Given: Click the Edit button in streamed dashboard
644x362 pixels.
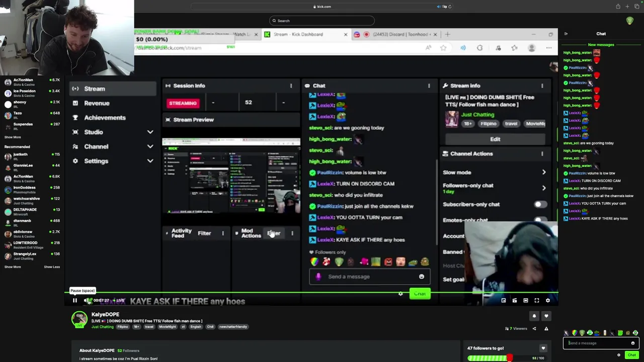Looking at the screenshot, I should click(495, 139).
